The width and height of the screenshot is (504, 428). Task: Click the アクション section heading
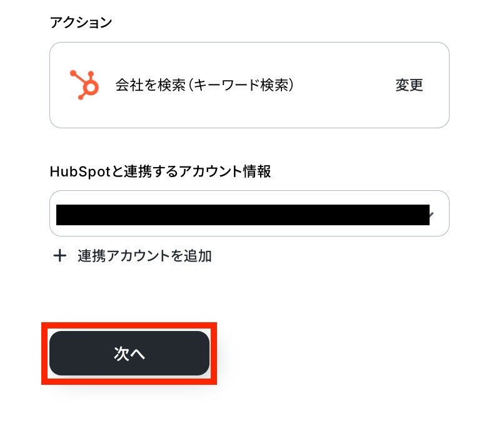pos(81,23)
